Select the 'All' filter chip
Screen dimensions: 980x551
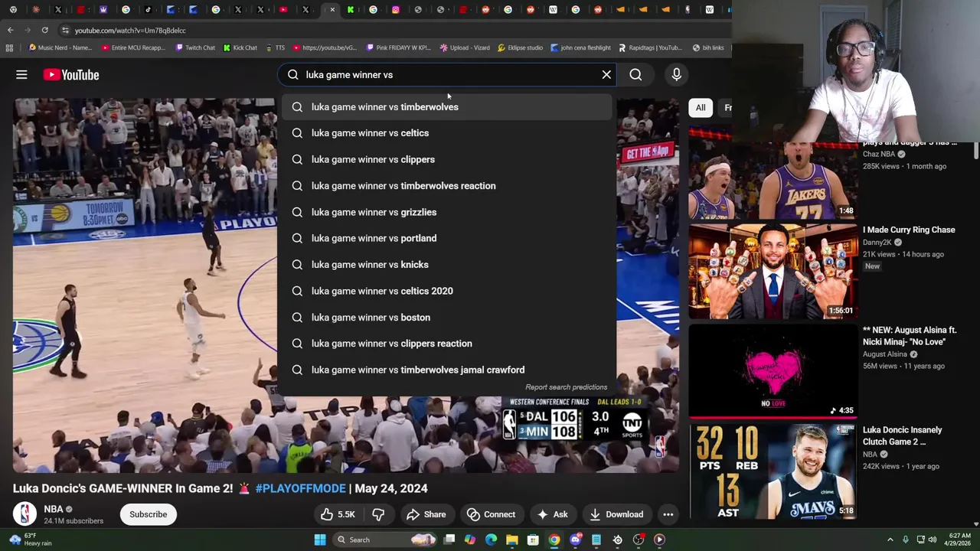701,108
